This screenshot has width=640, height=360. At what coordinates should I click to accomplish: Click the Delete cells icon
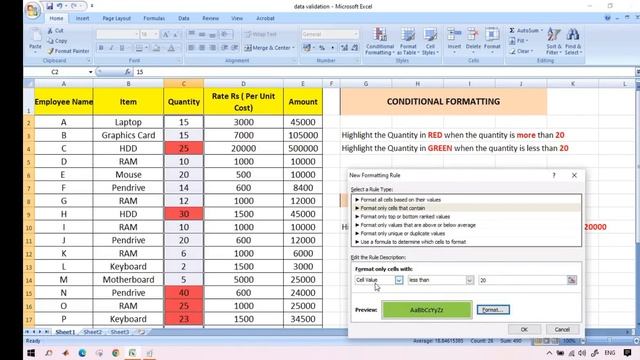click(x=473, y=35)
